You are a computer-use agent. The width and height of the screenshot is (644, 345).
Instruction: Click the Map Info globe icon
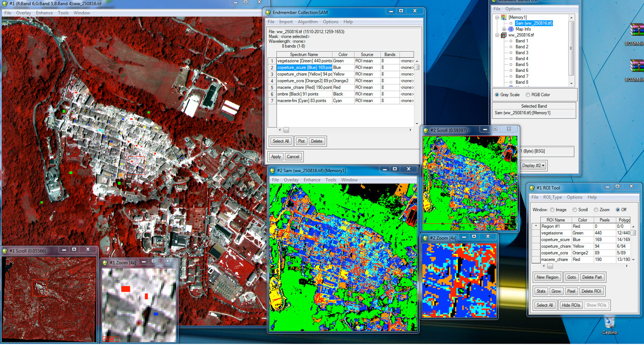click(x=511, y=29)
